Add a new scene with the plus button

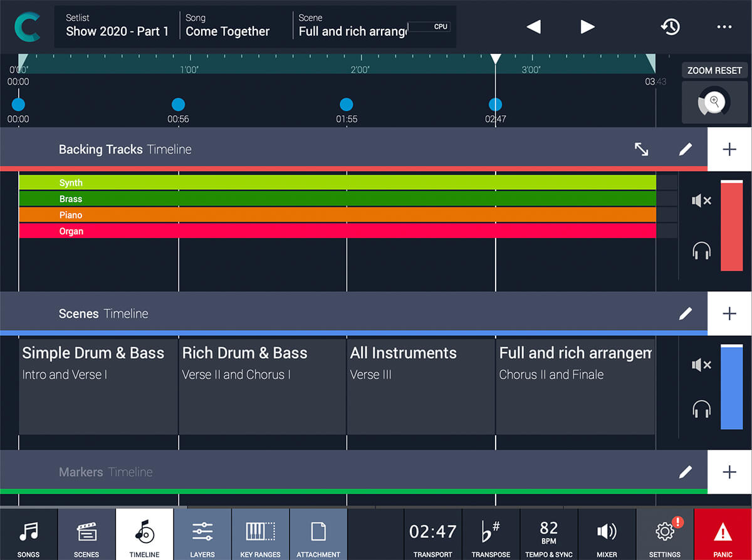(x=729, y=313)
